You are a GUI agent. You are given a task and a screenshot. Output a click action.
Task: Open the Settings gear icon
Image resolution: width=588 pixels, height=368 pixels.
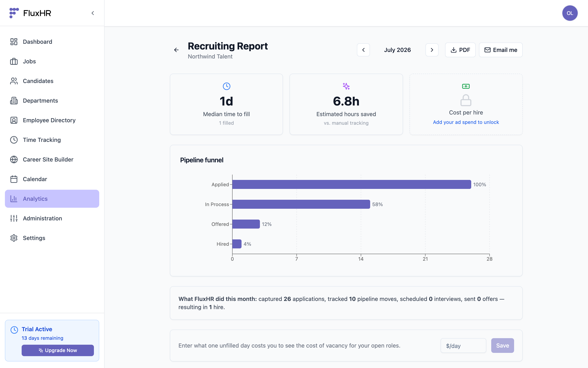[14, 238]
